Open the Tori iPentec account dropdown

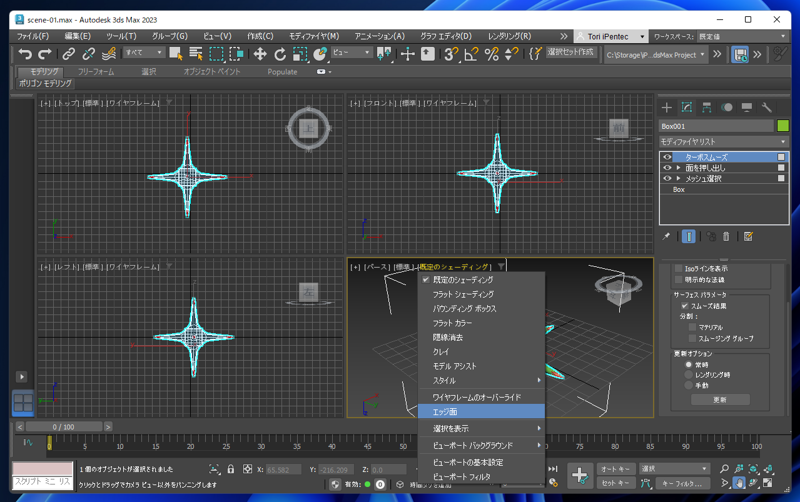point(611,36)
